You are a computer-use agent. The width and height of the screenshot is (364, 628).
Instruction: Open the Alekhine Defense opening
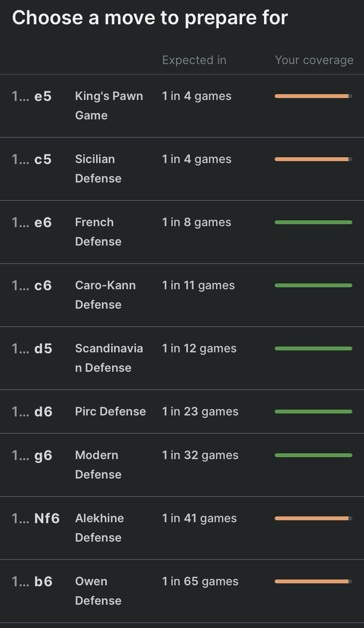(99, 528)
